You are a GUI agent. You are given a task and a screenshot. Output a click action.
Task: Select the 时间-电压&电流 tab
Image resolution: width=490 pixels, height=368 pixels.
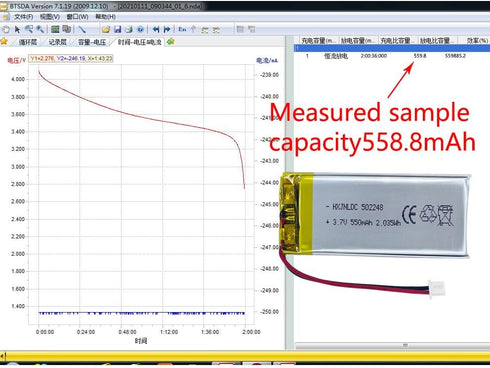pyautogui.click(x=140, y=42)
